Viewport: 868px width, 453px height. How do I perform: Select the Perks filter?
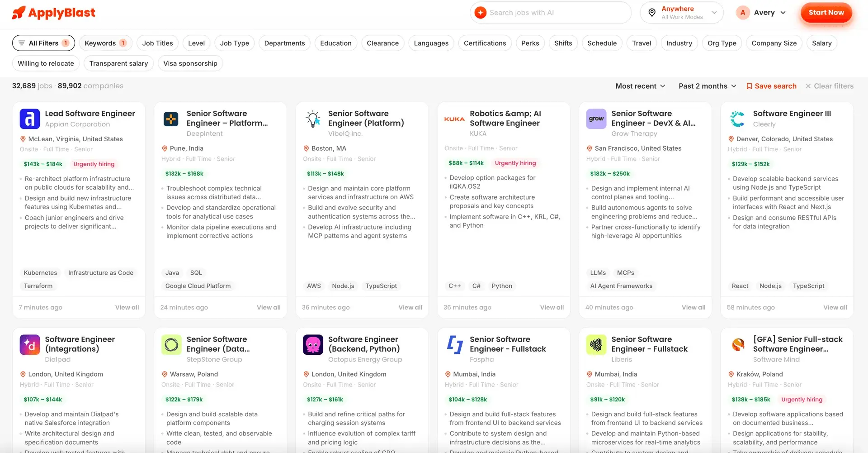pyautogui.click(x=530, y=43)
